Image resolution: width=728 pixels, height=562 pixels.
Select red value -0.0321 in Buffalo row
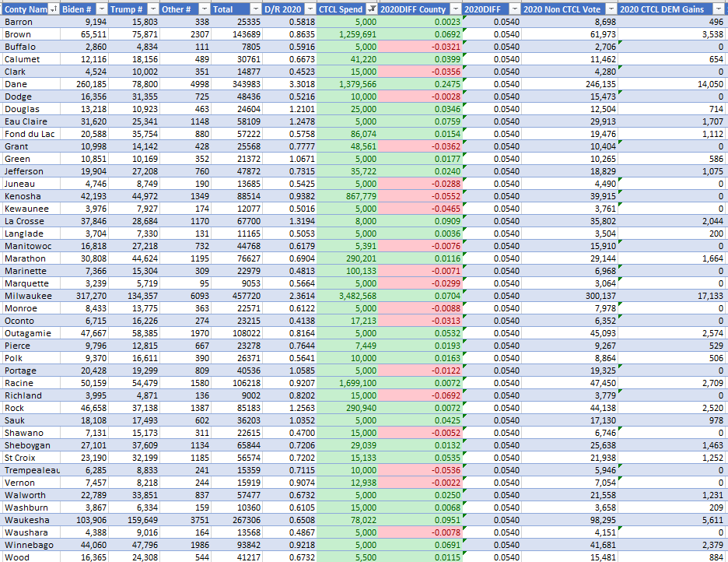click(x=420, y=47)
